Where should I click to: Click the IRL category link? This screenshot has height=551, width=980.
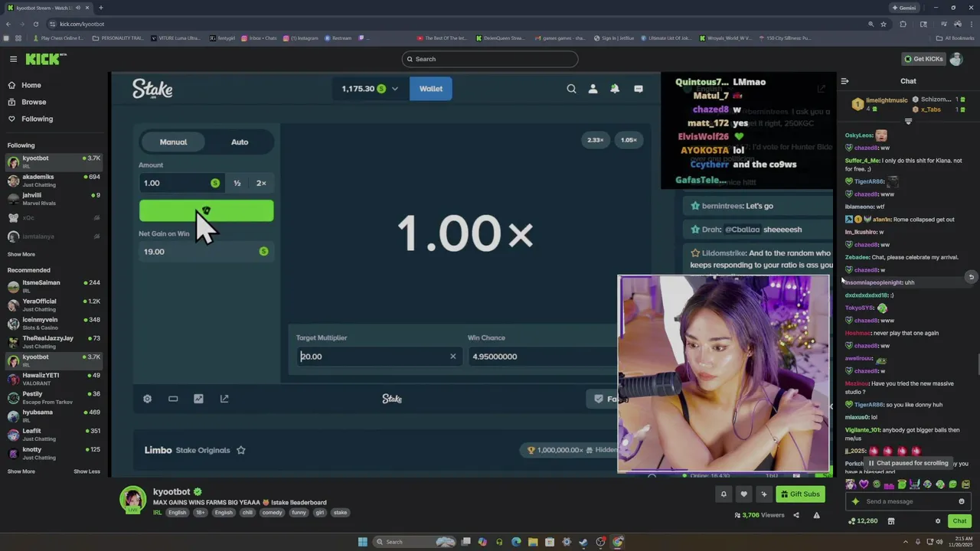[x=157, y=513]
